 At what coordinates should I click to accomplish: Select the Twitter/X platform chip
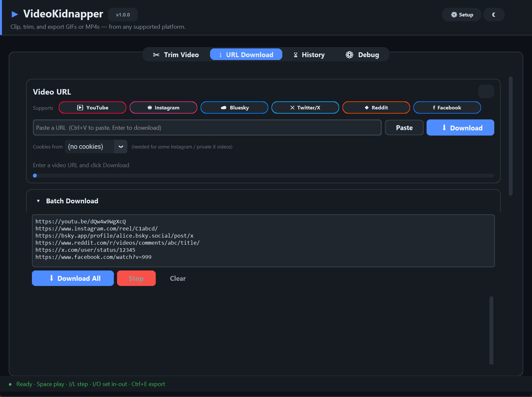[305, 107]
